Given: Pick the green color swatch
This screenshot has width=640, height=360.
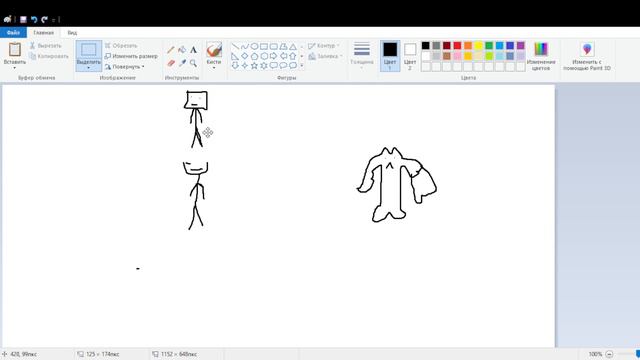Looking at the screenshot, I should 489,45.
